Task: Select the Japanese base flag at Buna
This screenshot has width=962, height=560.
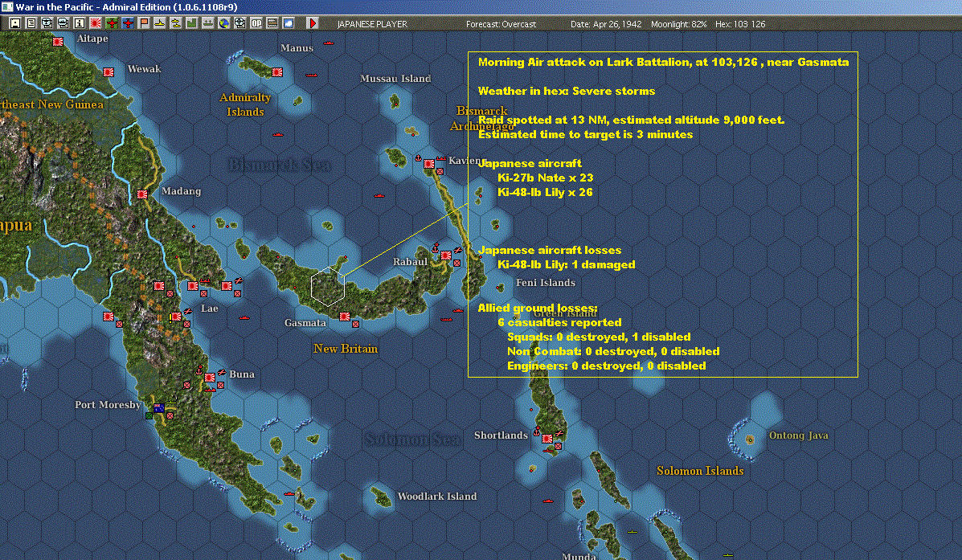Action: (210, 378)
